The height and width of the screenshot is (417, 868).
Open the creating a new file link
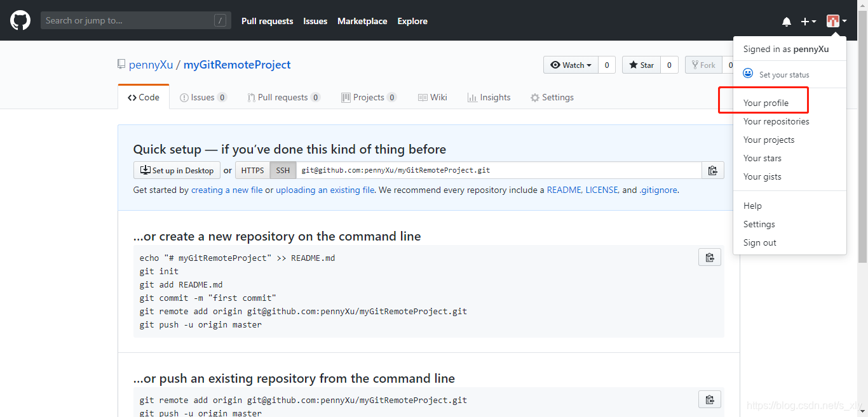click(x=227, y=190)
